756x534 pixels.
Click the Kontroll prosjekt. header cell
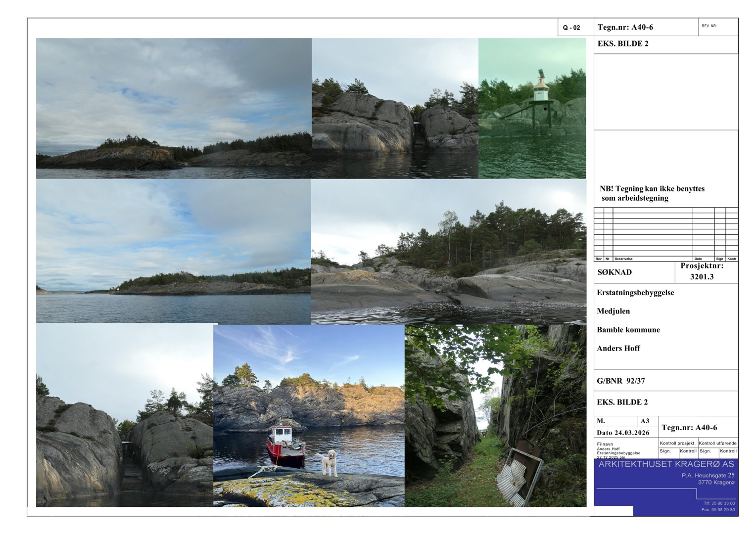point(677,443)
